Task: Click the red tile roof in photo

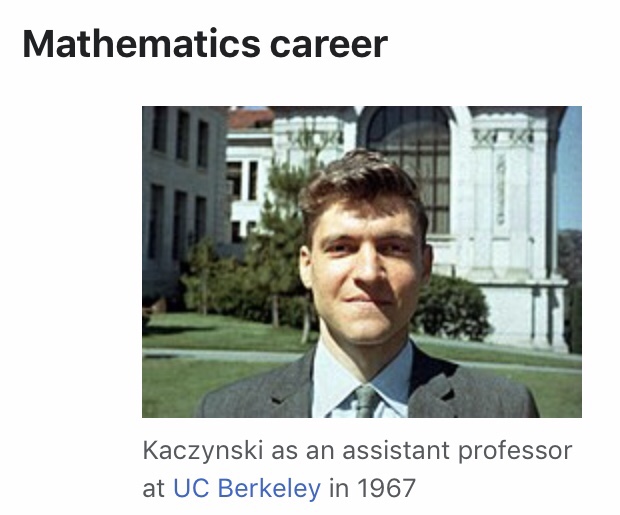Action: (x=250, y=119)
